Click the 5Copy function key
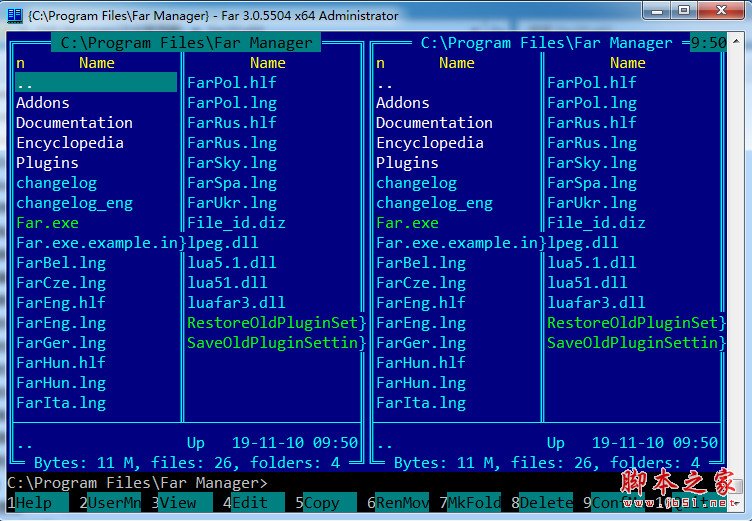Image resolution: width=752 pixels, height=521 pixels. (326, 503)
